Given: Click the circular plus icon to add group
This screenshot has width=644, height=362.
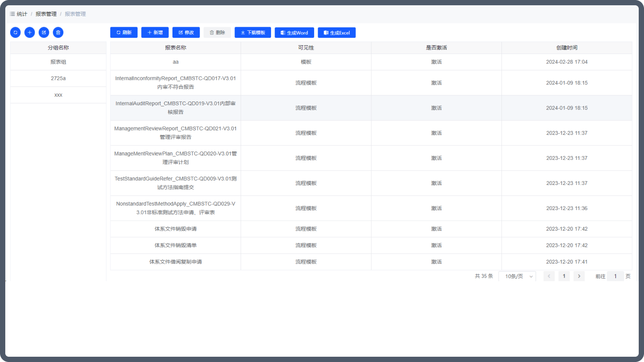Looking at the screenshot, I should click(x=29, y=33).
